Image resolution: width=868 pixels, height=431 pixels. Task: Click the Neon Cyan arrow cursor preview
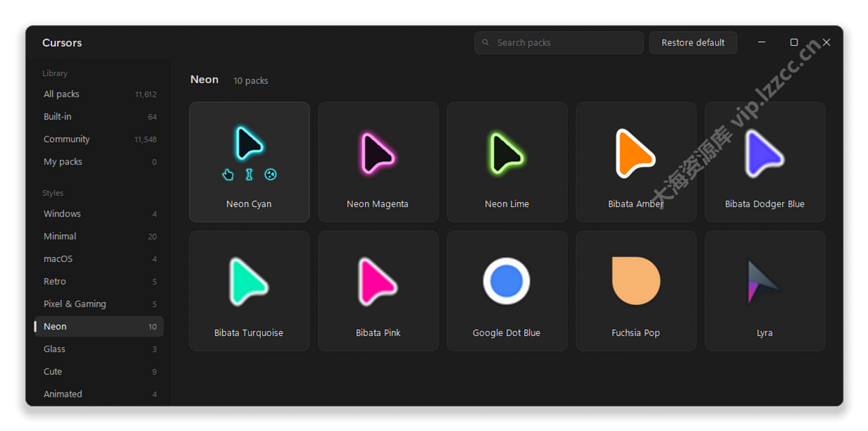[x=249, y=143]
